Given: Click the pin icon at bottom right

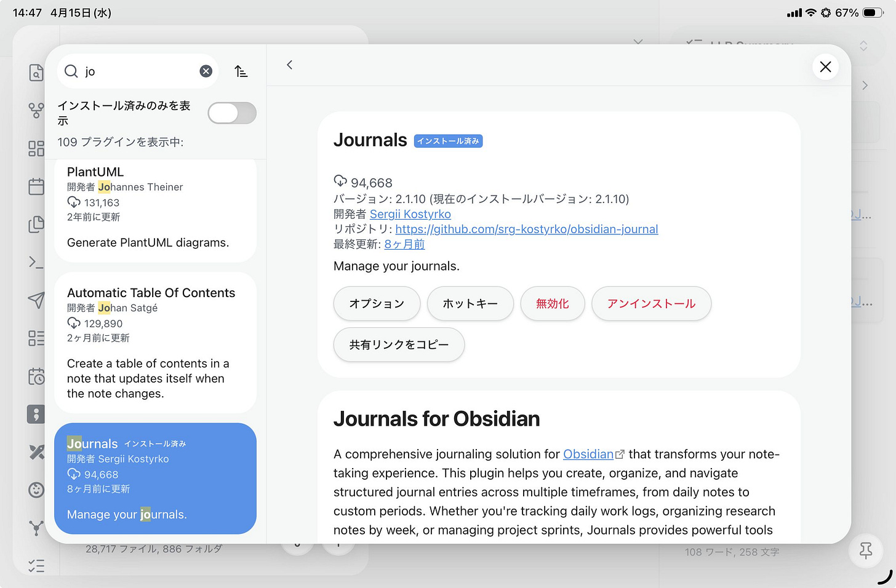Looking at the screenshot, I should pyautogui.click(x=866, y=550).
